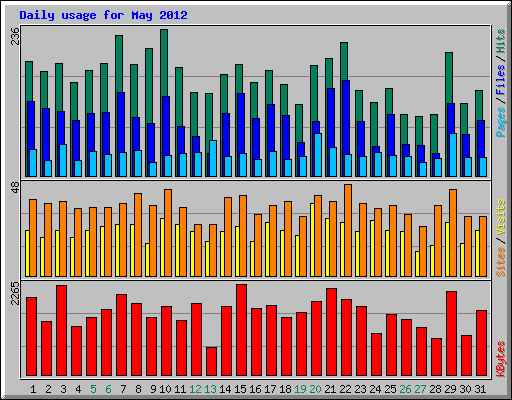Click the yellow Sites bar for day 27
The image size is (512, 400).
(417, 264)
